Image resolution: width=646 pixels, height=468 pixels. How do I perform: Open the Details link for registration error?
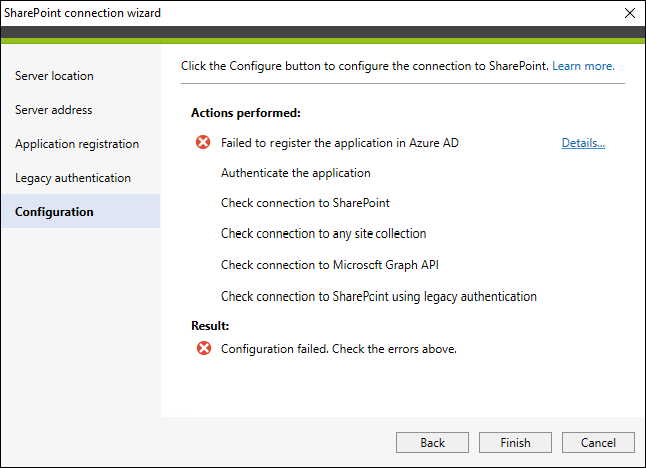[x=583, y=143]
